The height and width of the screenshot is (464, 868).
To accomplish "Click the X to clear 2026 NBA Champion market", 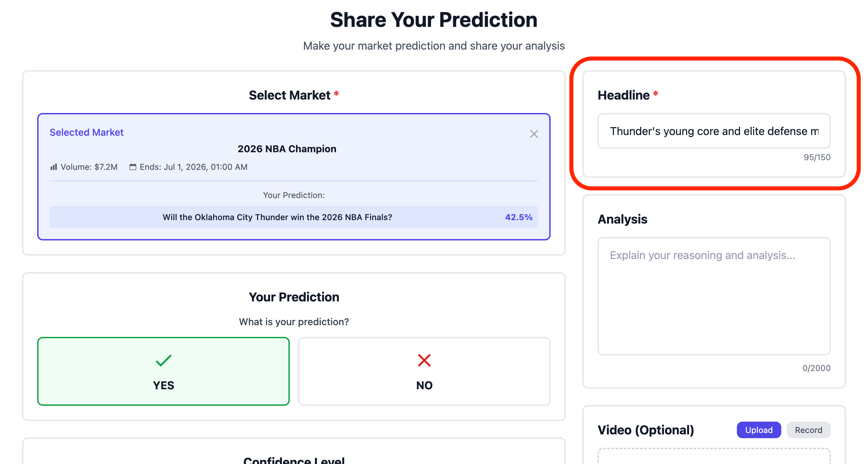I will point(534,134).
